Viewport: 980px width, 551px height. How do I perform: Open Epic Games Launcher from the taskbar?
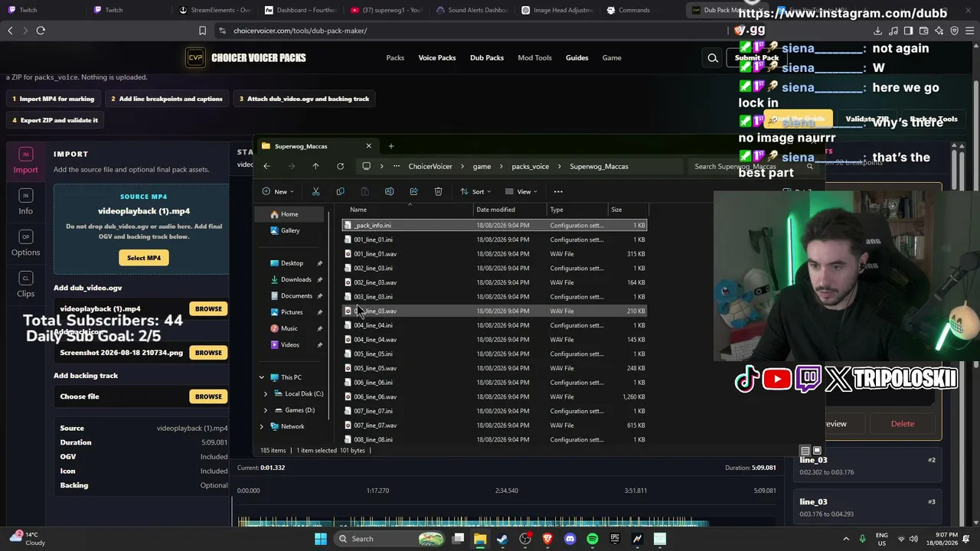615,539
